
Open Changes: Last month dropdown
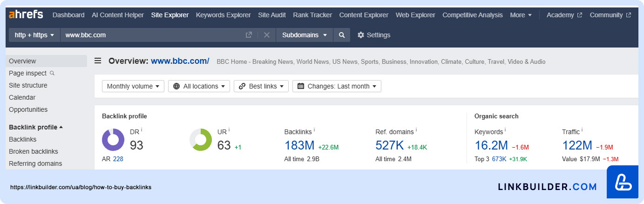click(337, 86)
